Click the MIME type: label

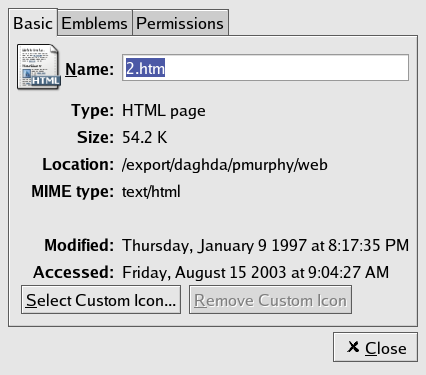(73, 192)
